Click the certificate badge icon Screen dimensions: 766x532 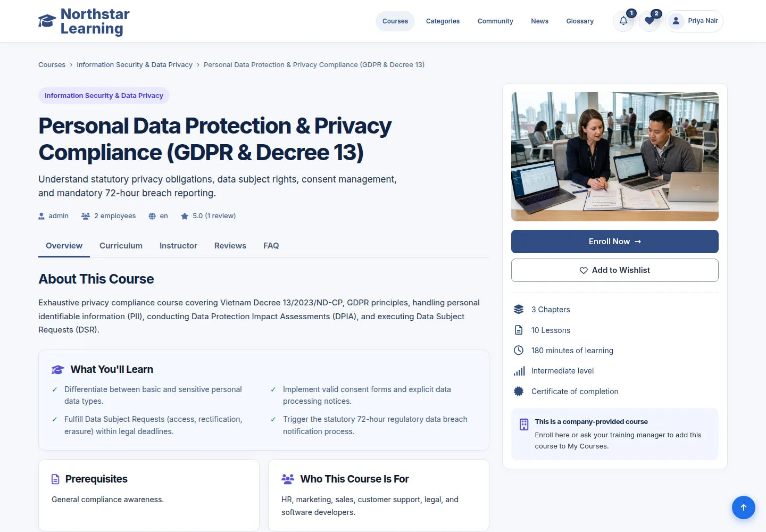point(519,392)
